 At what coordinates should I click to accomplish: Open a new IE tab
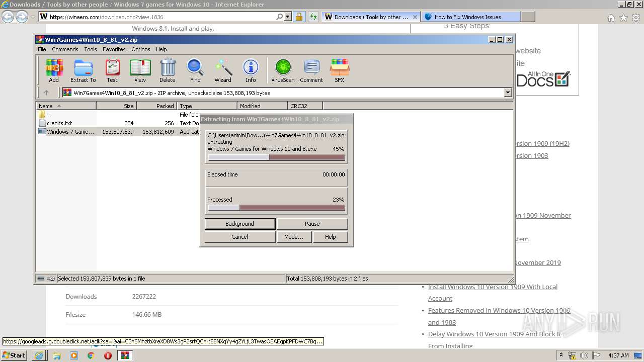pos(528,17)
